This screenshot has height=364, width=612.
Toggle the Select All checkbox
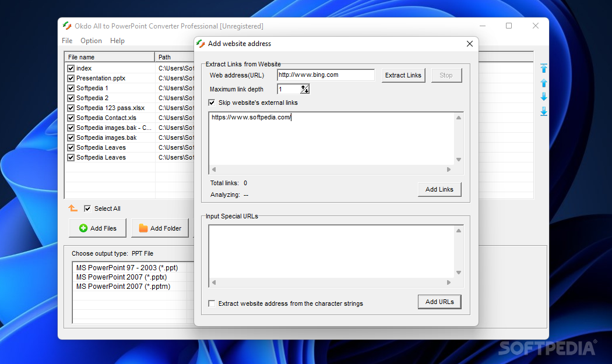87,208
